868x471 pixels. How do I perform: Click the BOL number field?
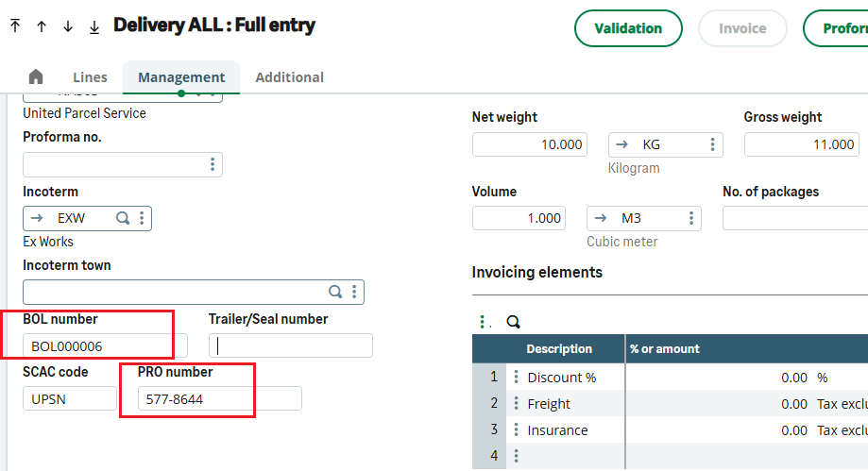click(105, 346)
